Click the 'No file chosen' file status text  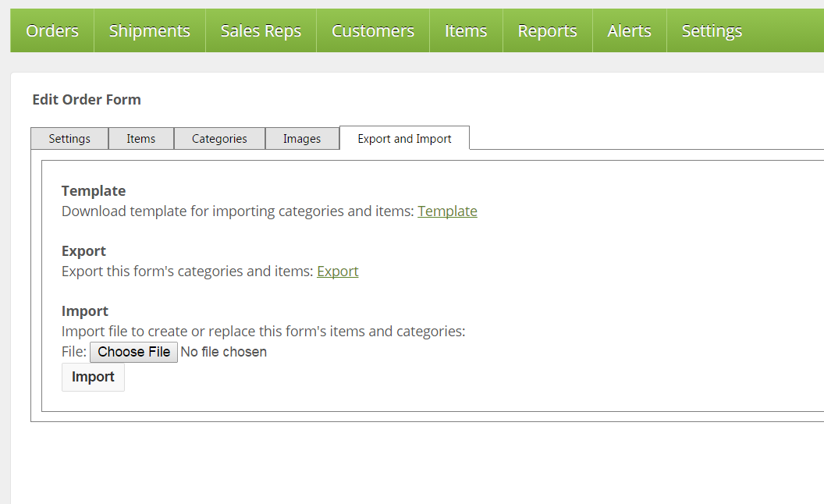(223, 352)
